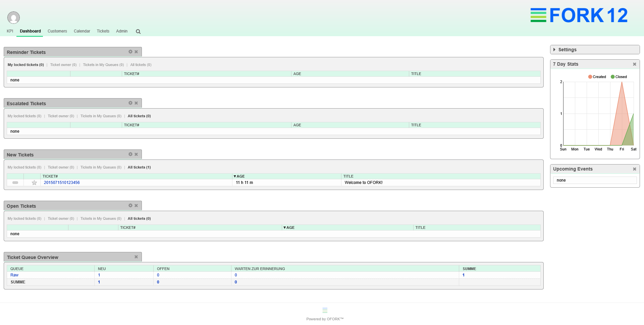
Task: Open New Tickets widget settings gear
Action: click(x=130, y=154)
